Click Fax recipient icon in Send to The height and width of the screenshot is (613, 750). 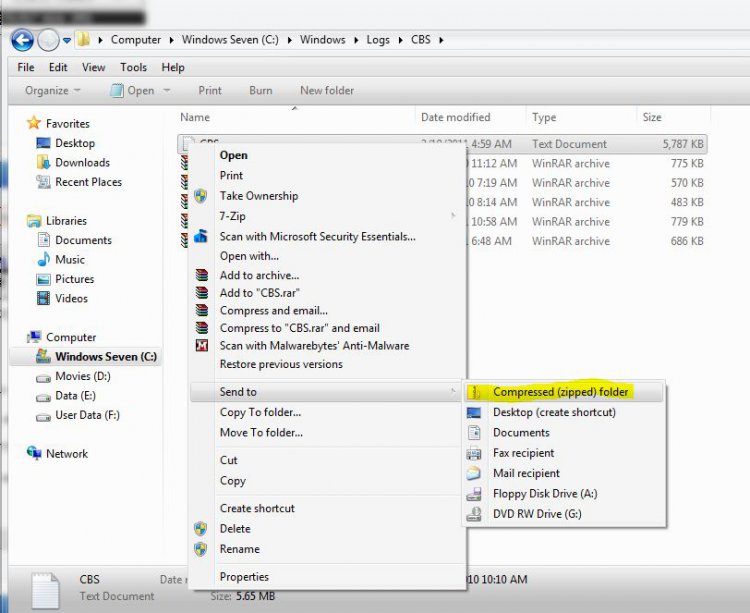pos(474,453)
